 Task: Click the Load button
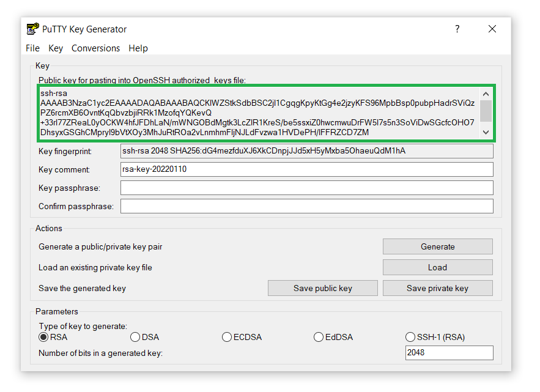click(x=438, y=267)
